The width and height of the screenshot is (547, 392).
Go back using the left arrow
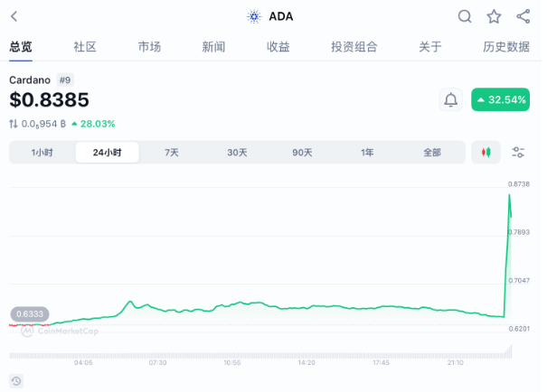(14, 16)
